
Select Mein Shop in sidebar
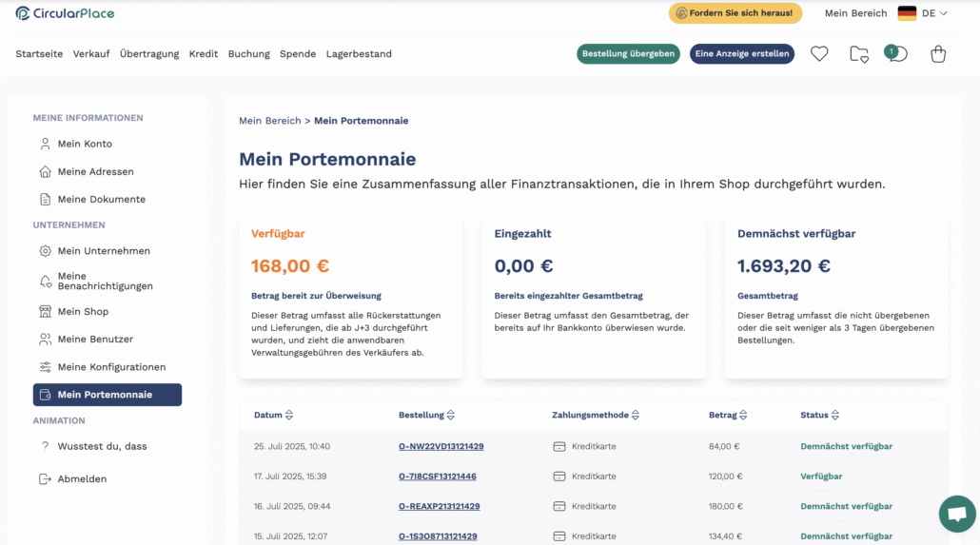click(x=83, y=311)
